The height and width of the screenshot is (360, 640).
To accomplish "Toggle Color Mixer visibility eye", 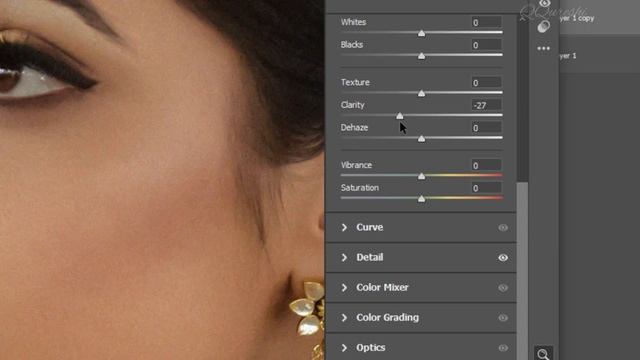I will [x=503, y=288].
